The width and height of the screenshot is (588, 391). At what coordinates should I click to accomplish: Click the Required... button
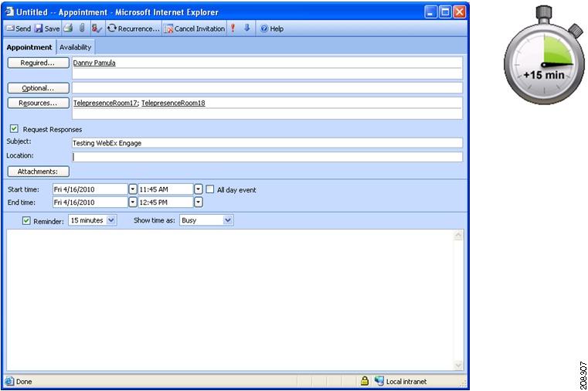39,63
